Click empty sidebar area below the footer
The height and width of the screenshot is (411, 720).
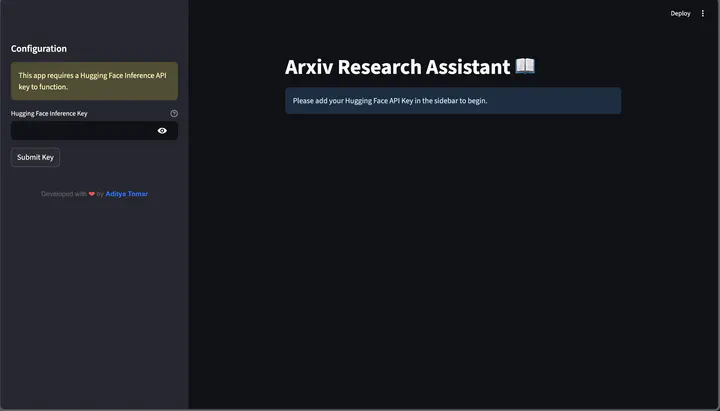coord(94,300)
